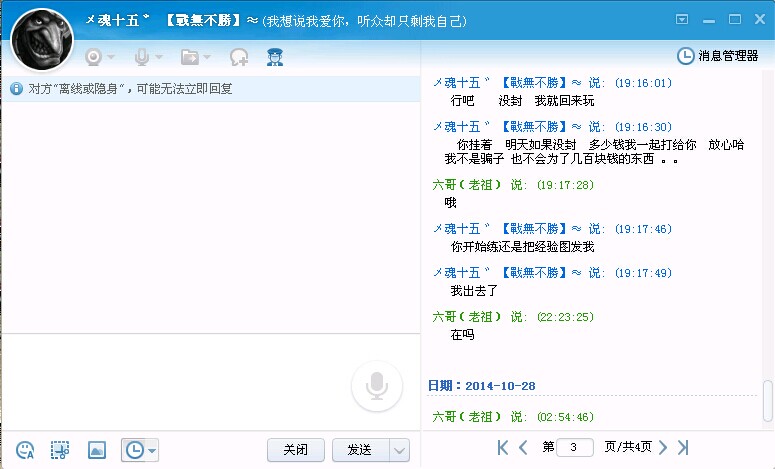The height and width of the screenshot is (469, 775).
Task: Expand the message history dropdown arrow
Action: [152, 450]
